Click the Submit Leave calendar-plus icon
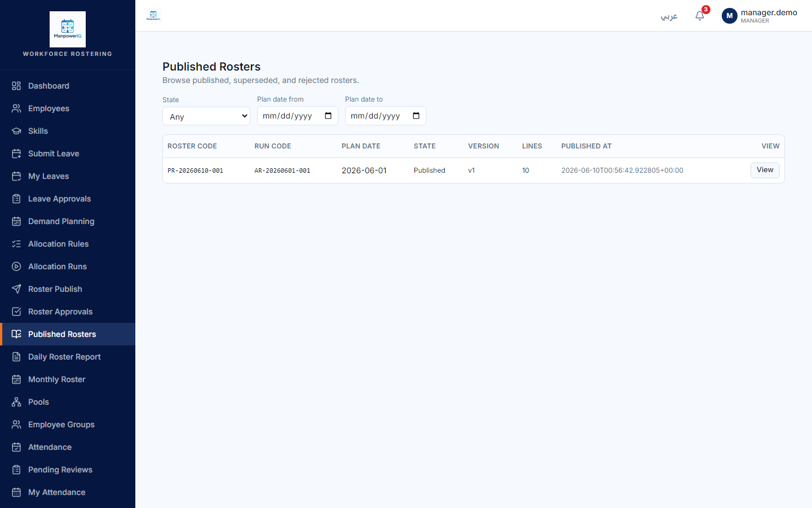 pos(16,154)
